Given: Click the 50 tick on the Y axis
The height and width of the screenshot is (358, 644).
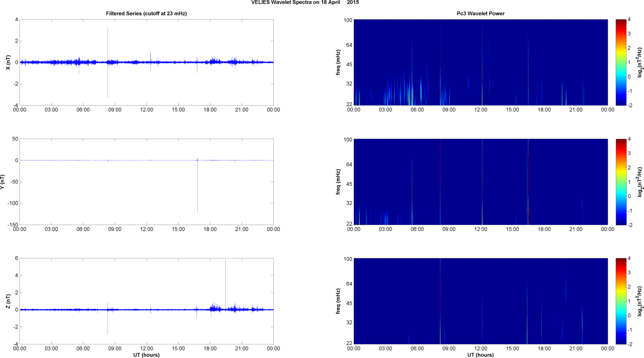Looking at the screenshot, I should click(15, 139).
